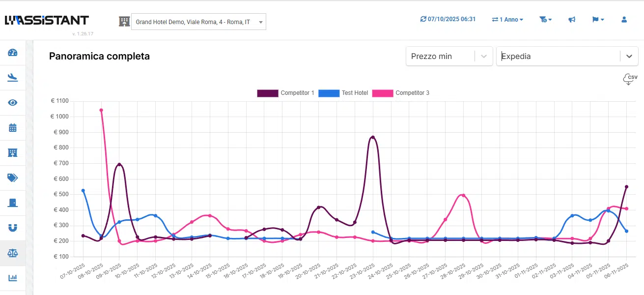This screenshot has width=644, height=295.
Task: Open the Expedia channel dropdown arrow
Action: pyautogui.click(x=629, y=57)
